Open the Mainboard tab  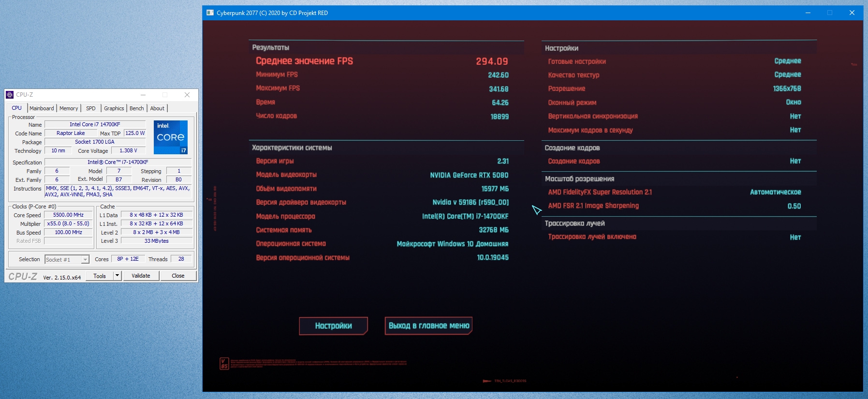(x=42, y=108)
